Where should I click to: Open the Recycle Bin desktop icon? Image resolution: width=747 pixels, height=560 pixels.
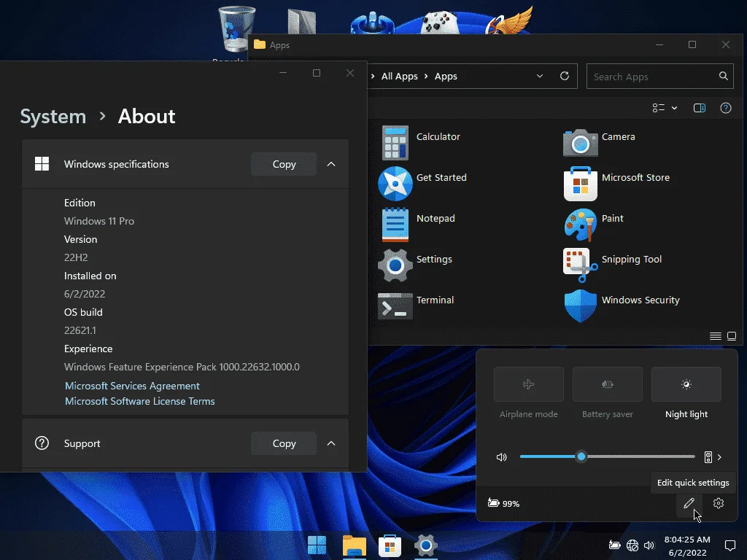(x=236, y=28)
